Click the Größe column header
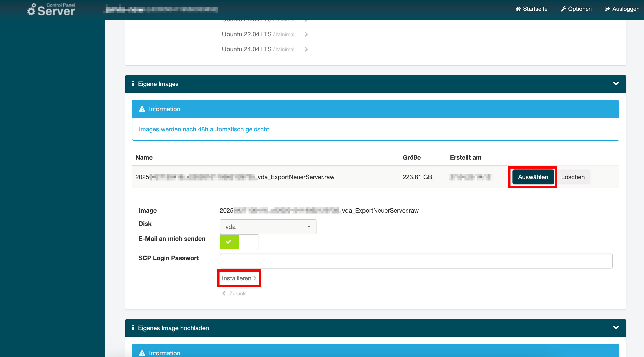The height and width of the screenshot is (357, 644). pos(412,157)
